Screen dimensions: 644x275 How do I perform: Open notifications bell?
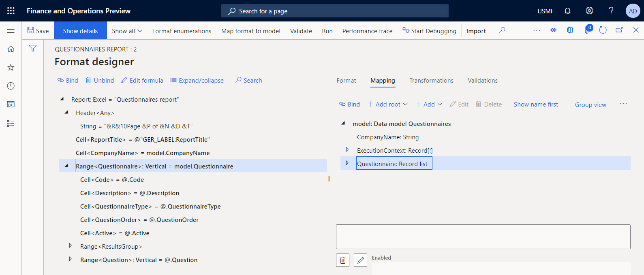567,11
